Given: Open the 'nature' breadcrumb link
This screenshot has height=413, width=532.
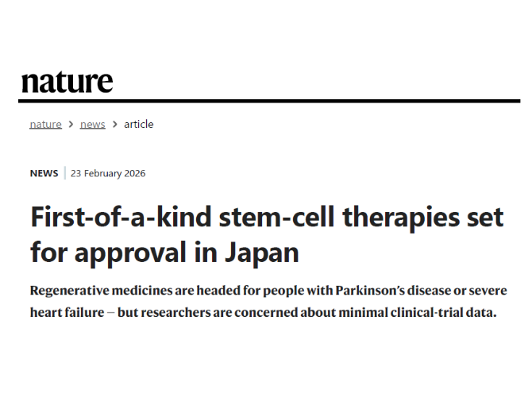Looking at the screenshot, I should click(45, 125).
